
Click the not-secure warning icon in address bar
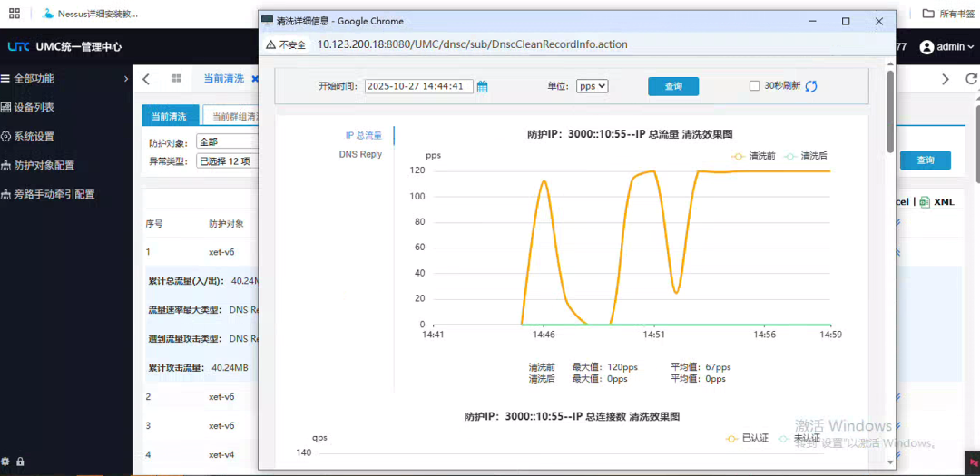tap(270, 44)
